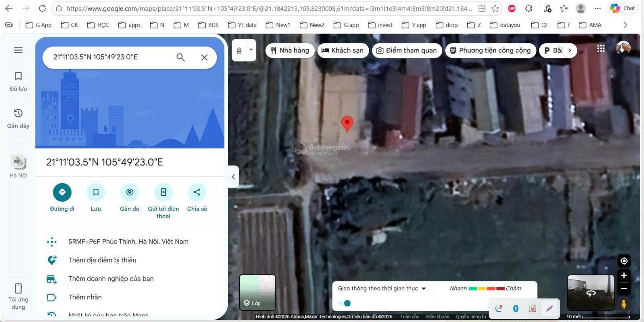Zoom out with the minus button
Viewport: 644px width, 322px height.
624,288
